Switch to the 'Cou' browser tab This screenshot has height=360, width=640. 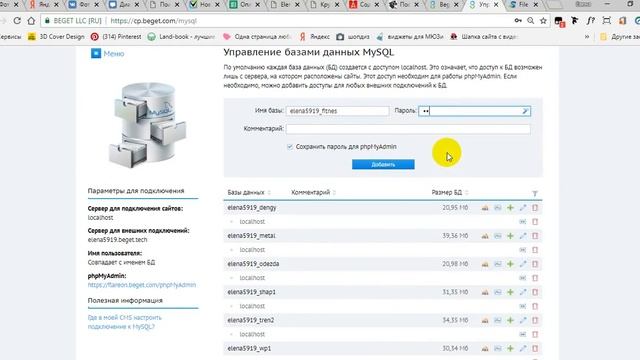364,4
